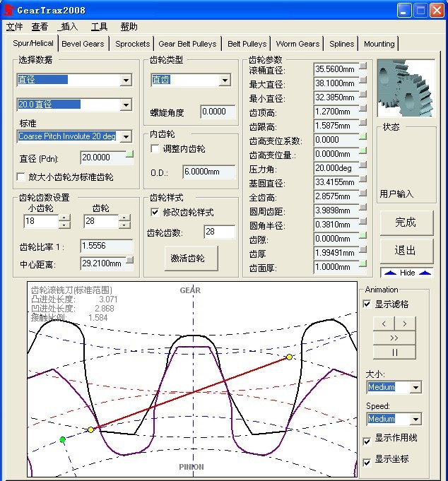Toggle the 显示滤格 checkbox
448x481 pixels.
367,304
